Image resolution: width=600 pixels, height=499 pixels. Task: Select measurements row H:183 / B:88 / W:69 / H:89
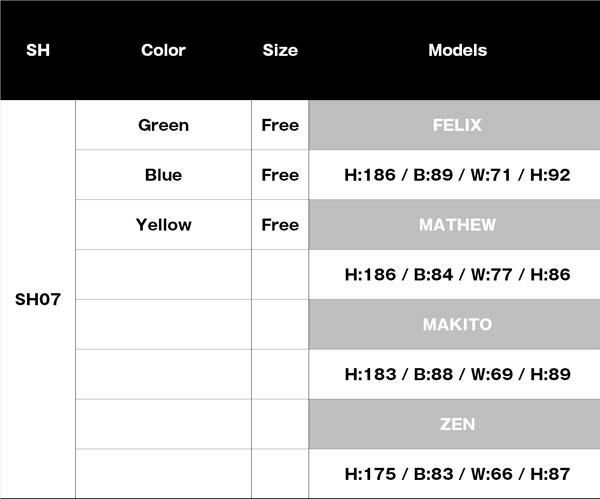pyautogui.click(x=457, y=374)
